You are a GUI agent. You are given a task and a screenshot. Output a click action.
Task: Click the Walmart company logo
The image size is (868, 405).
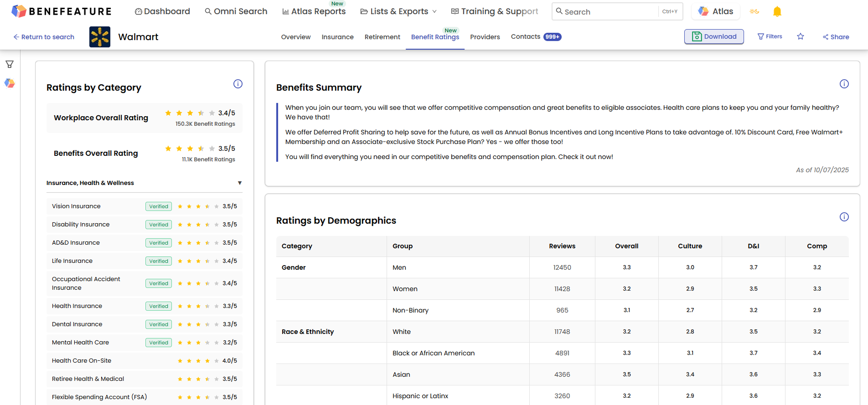point(100,37)
